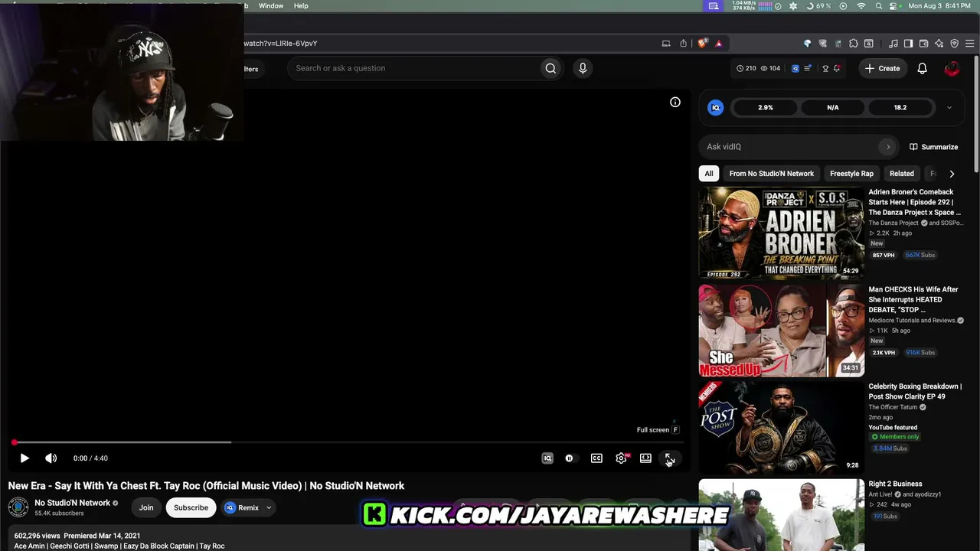Open the Brave Shields icon
This screenshot has width=980, height=551.
click(x=702, y=44)
